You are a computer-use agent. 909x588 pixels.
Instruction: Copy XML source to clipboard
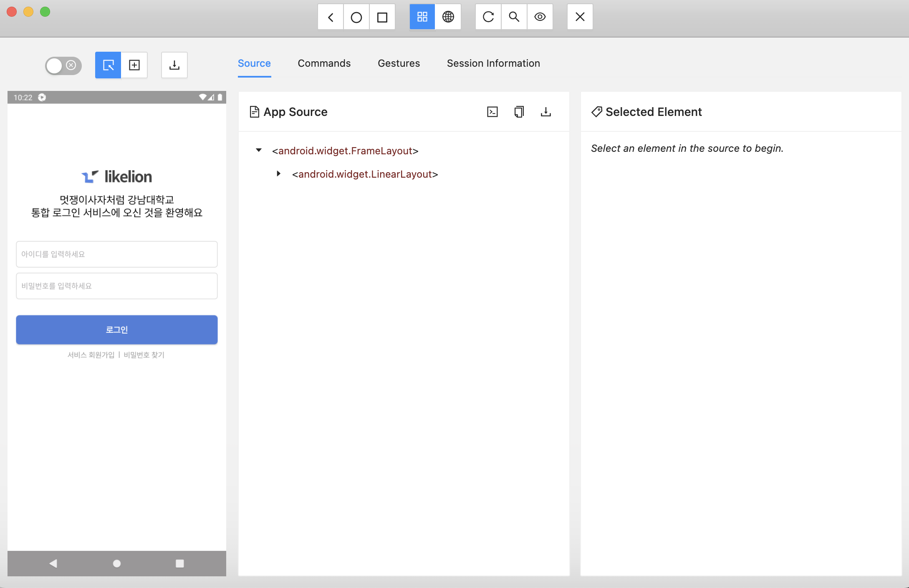pos(519,112)
